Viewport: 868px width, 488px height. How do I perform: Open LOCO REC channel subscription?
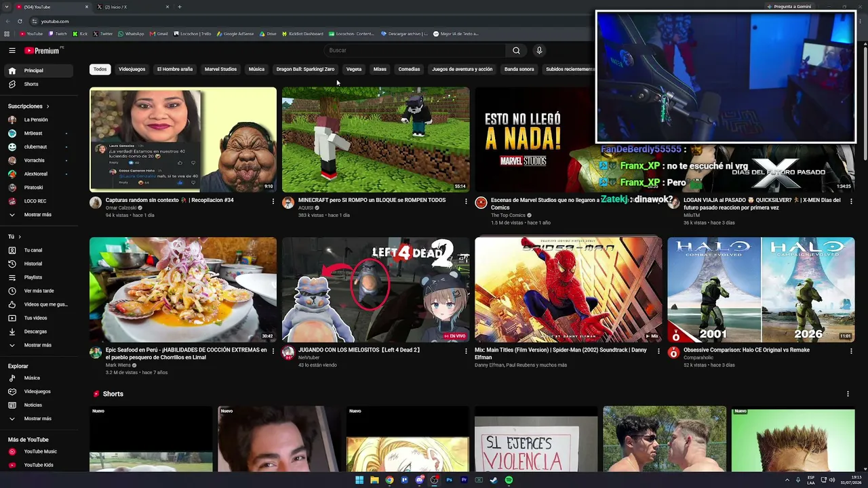[x=38, y=201]
